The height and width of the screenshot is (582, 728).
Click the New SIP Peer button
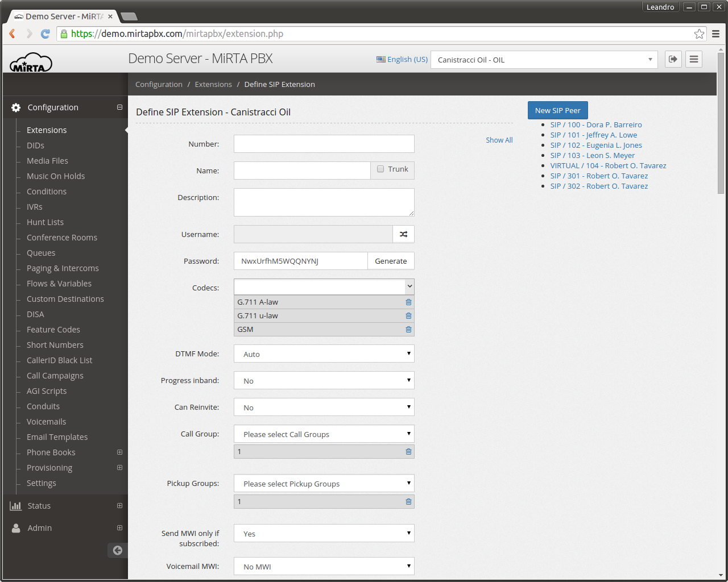[557, 110]
